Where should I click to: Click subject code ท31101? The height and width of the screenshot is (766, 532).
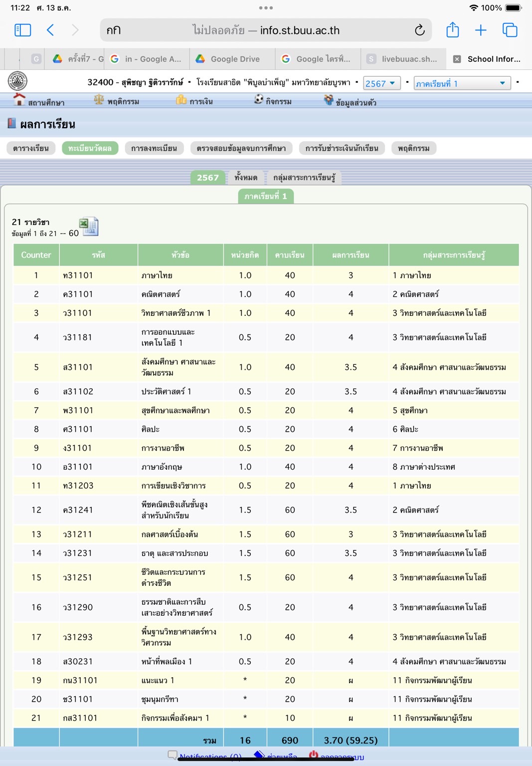78,275
